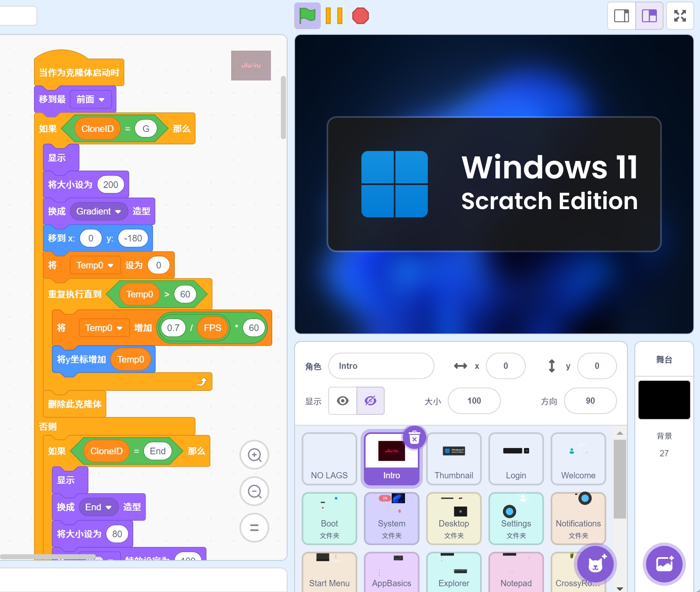Open the System sprite folder

click(391, 518)
